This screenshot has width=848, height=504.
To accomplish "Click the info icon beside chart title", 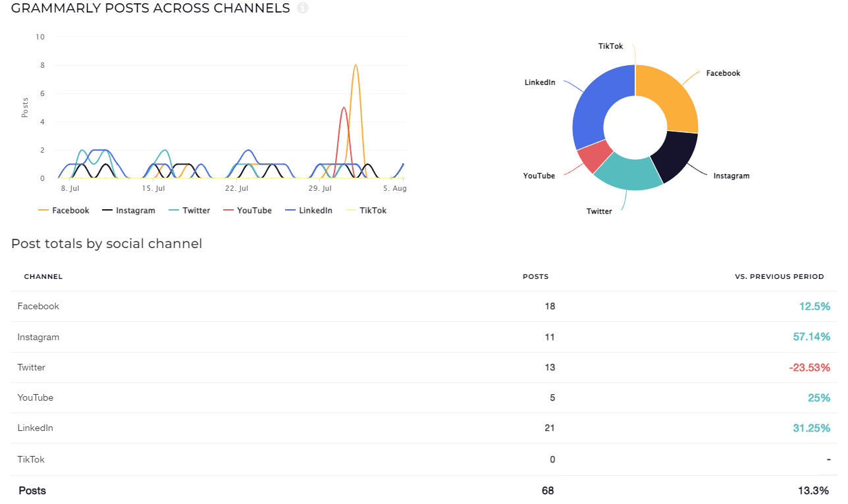I will [x=302, y=9].
